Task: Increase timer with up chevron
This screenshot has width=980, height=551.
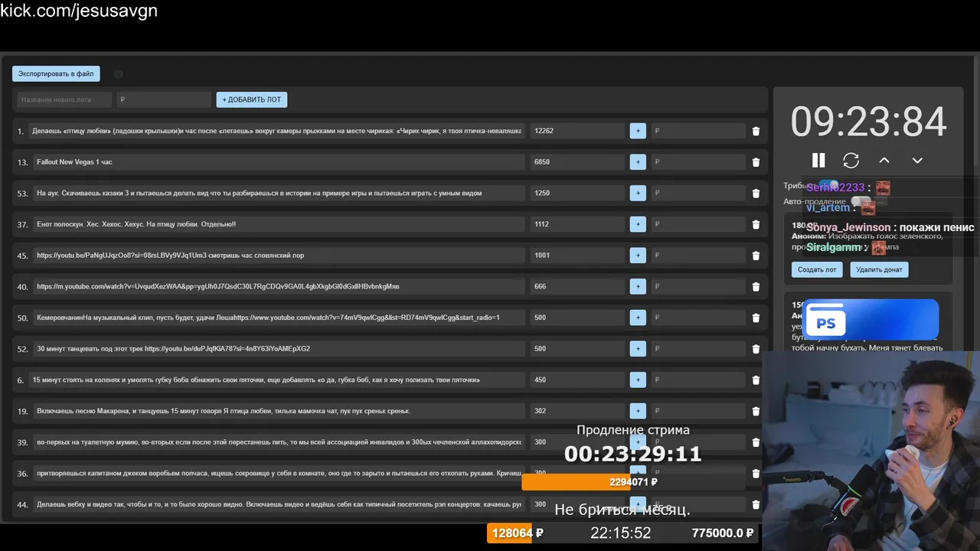Action: click(x=884, y=160)
